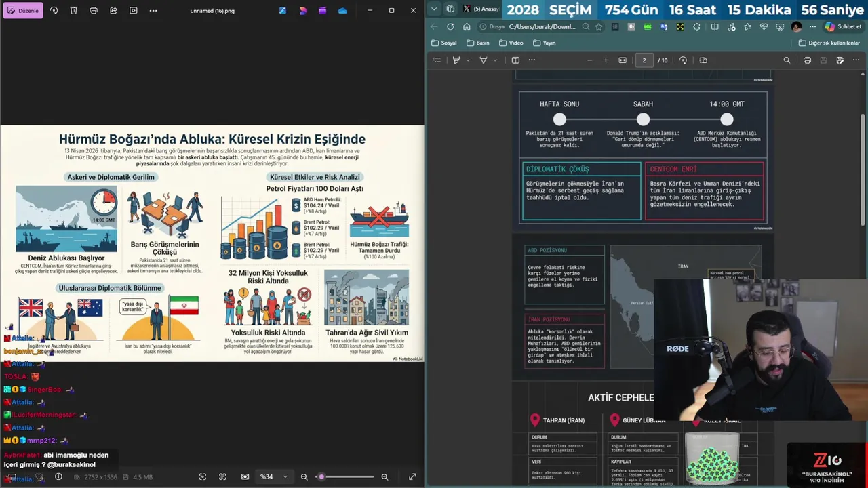Click the Photos zoom slider
Viewport: 868px width, 488px height.
pos(344,476)
